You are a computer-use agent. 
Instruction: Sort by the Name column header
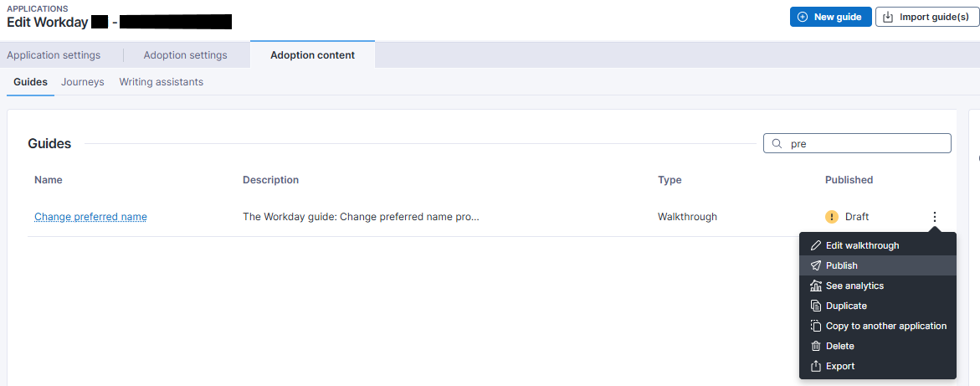49,180
